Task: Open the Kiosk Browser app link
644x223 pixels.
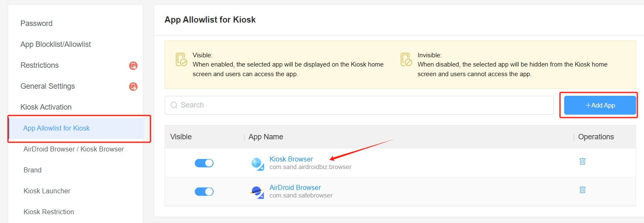Action: coord(291,159)
